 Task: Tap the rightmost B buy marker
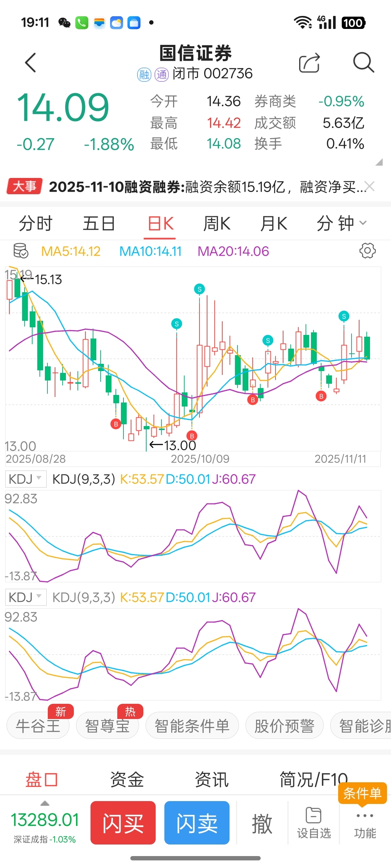click(x=321, y=396)
